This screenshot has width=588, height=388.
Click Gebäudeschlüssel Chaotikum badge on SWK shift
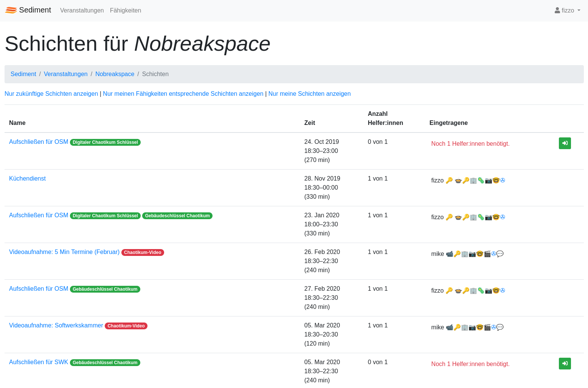point(105,363)
